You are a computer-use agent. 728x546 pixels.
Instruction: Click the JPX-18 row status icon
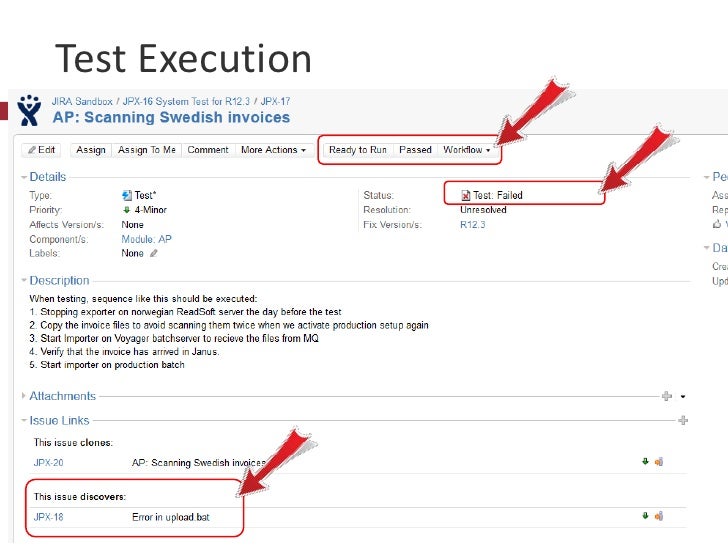(659, 516)
